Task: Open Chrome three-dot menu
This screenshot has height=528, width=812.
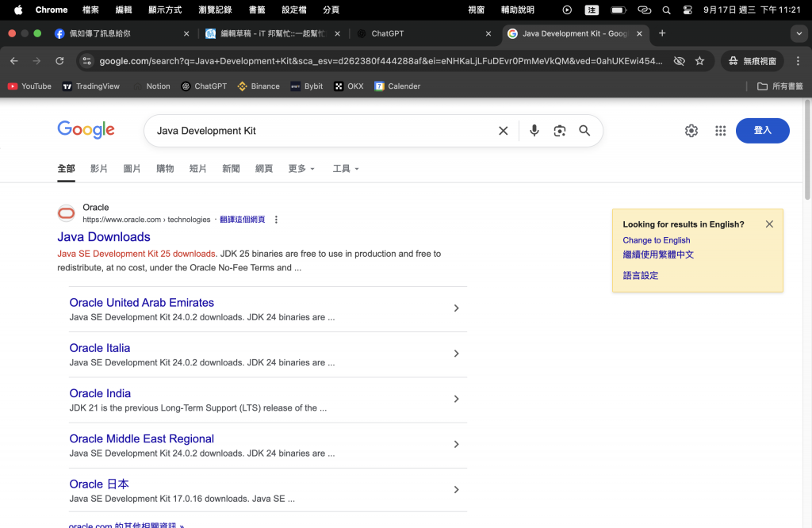Action: point(798,61)
